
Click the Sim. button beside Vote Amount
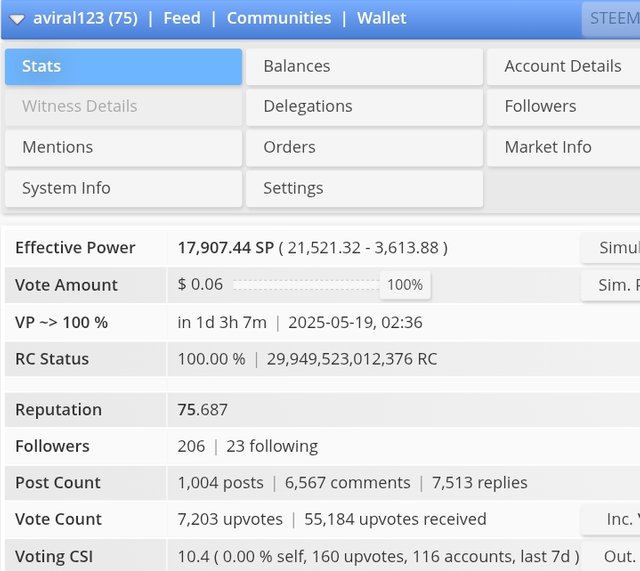[x=611, y=285]
